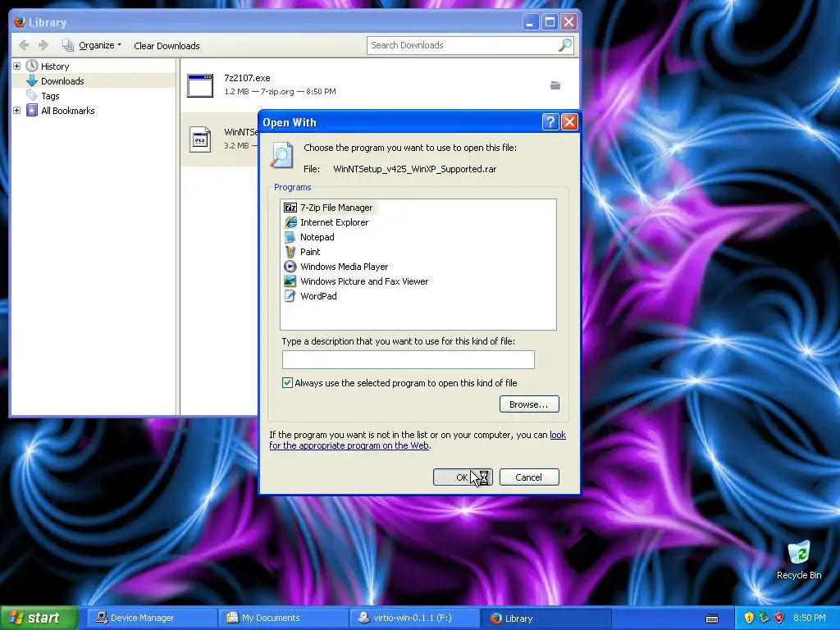Click the keyboard icon on the taskbar
Image resolution: width=840 pixels, height=630 pixels.
point(712,619)
